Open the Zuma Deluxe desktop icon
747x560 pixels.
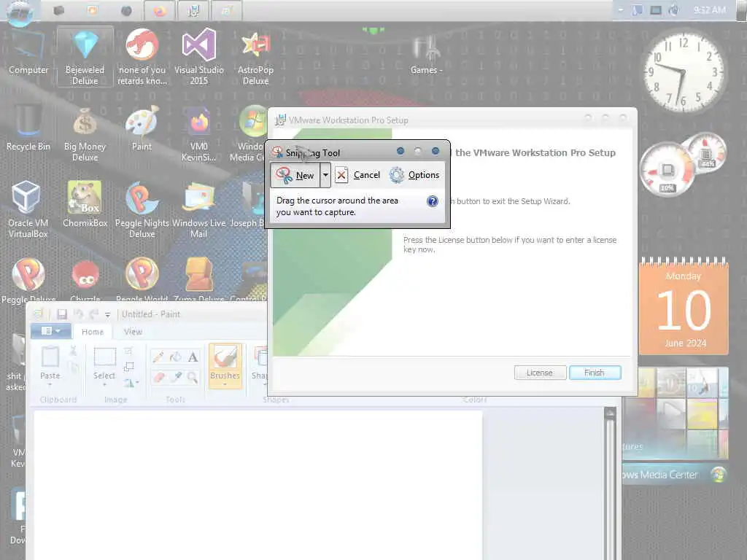click(198, 280)
